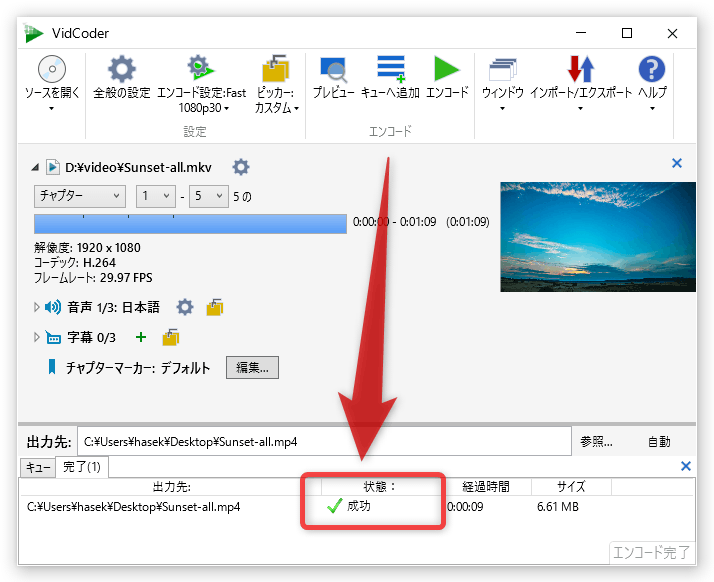
Task: Click the subtitle track icon
Action: [x=53, y=337]
